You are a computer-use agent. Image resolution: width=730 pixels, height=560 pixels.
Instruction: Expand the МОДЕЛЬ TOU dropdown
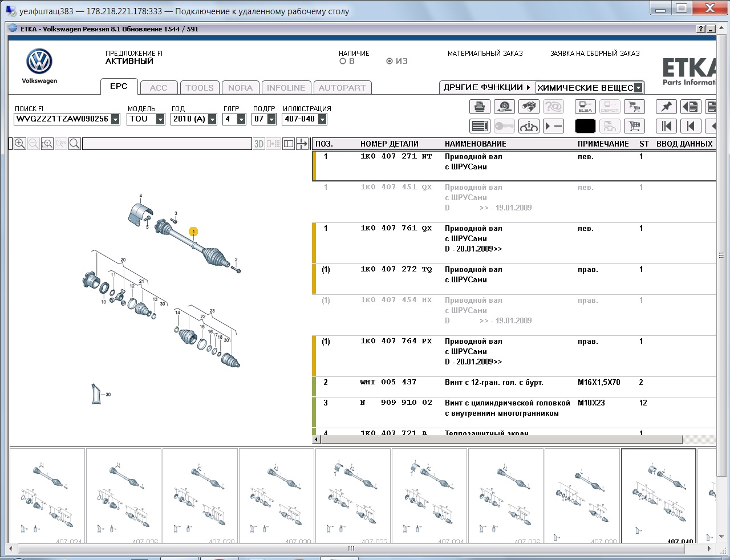pyautogui.click(x=160, y=119)
